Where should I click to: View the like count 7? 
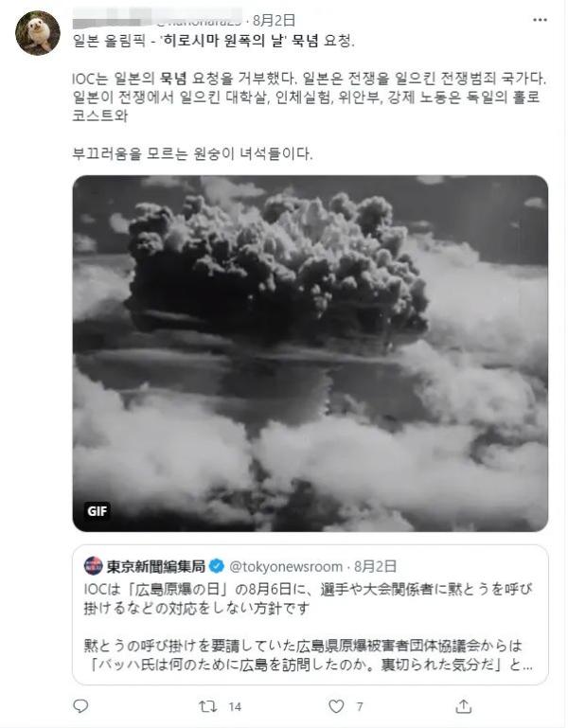360,706
